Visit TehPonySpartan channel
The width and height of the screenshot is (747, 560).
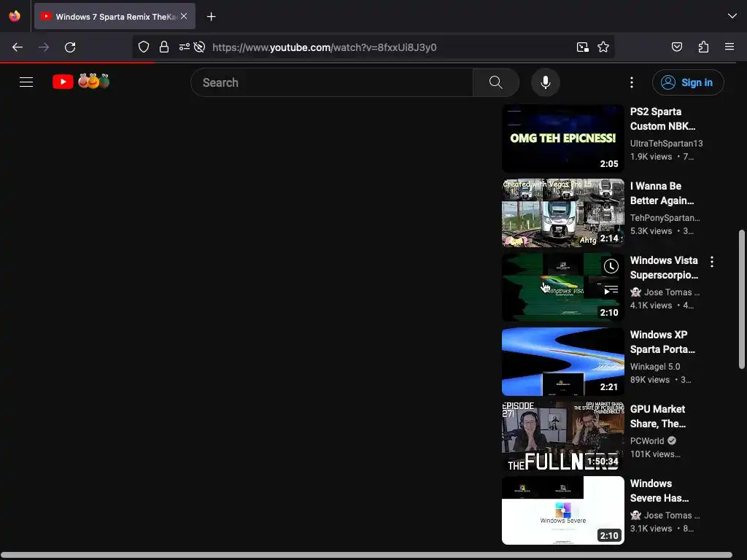point(665,217)
